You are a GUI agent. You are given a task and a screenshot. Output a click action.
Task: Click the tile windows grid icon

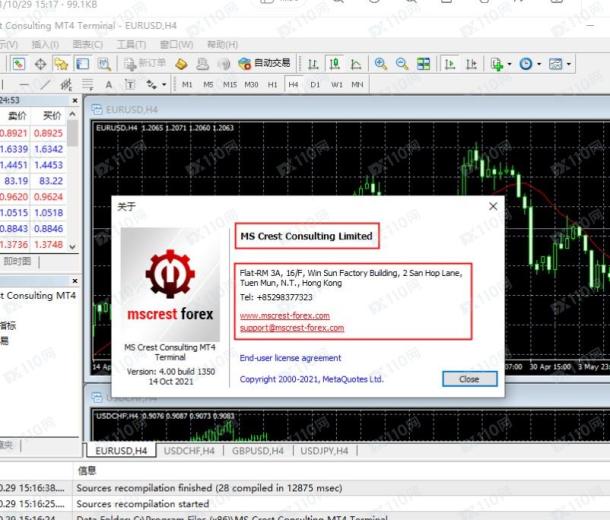[x=423, y=63]
